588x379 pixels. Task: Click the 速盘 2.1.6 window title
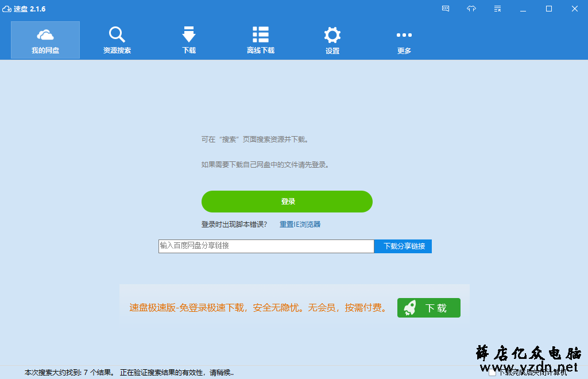pyautogui.click(x=30, y=9)
